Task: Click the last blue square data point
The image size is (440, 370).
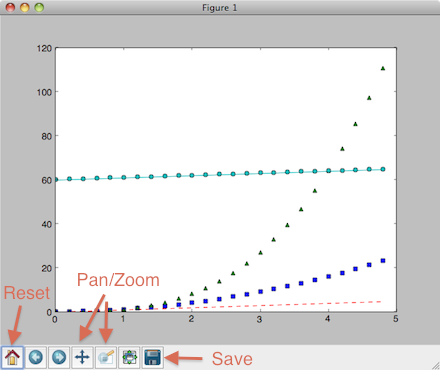Action: (383, 261)
